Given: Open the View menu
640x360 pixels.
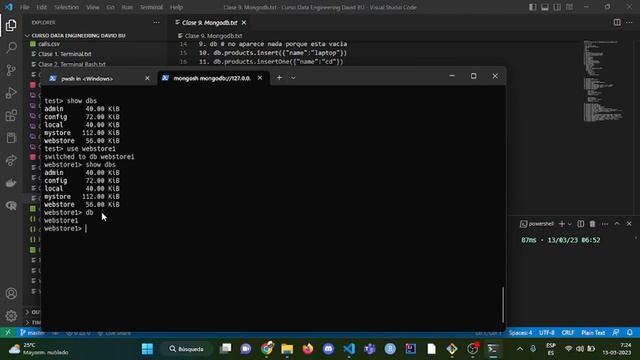Looking at the screenshot, I should pyautogui.click(x=93, y=7).
